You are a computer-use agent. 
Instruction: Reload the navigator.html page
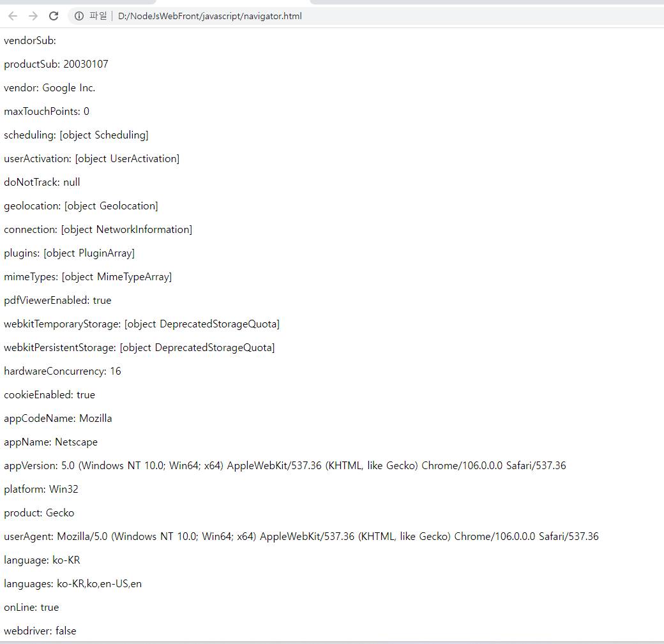pyautogui.click(x=54, y=16)
